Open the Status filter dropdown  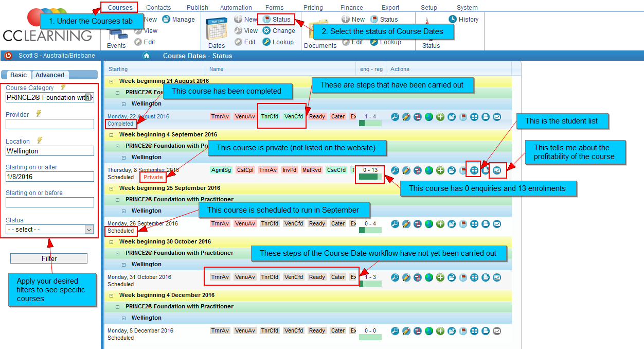pyautogui.click(x=50, y=230)
